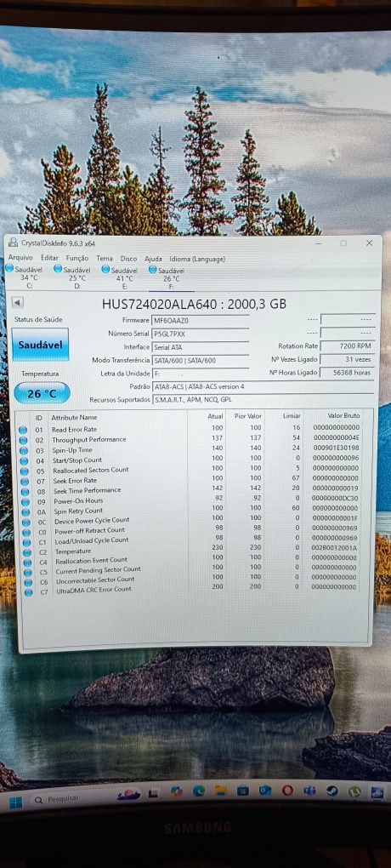Open the Opera browser from the taskbar
The height and width of the screenshot is (868, 391).
click(x=287, y=791)
